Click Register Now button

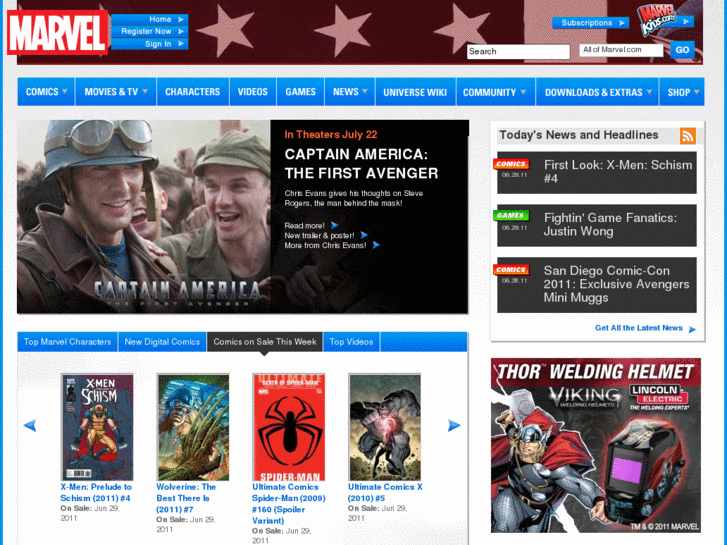pyautogui.click(x=150, y=32)
